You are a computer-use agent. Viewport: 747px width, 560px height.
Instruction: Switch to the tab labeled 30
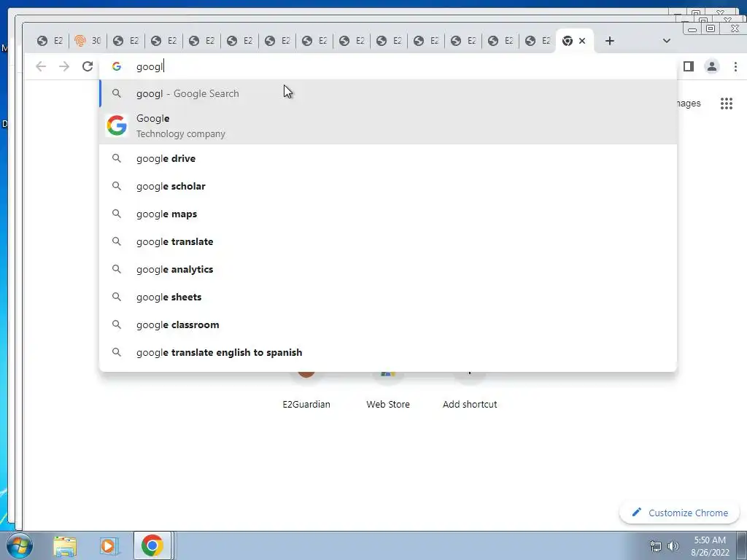pos(88,41)
